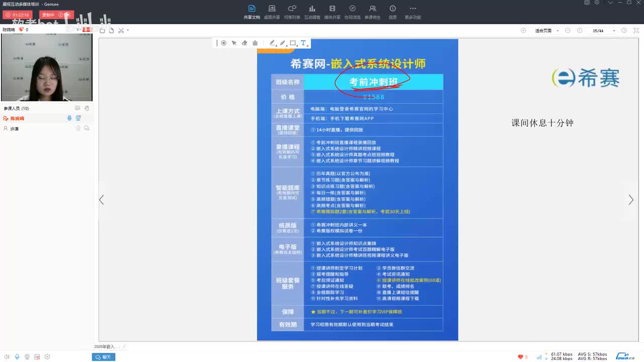Open 参课师生 attendees panel

(x=372, y=12)
